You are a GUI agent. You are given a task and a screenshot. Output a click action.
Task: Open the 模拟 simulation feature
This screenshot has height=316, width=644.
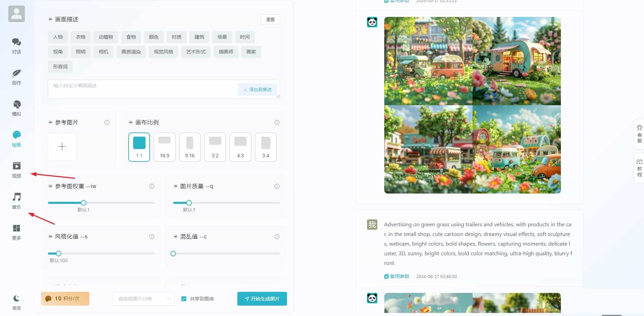16,107
